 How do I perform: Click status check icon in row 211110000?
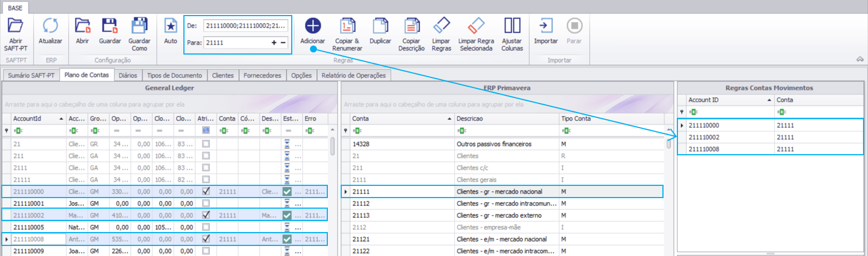point(287,191)
